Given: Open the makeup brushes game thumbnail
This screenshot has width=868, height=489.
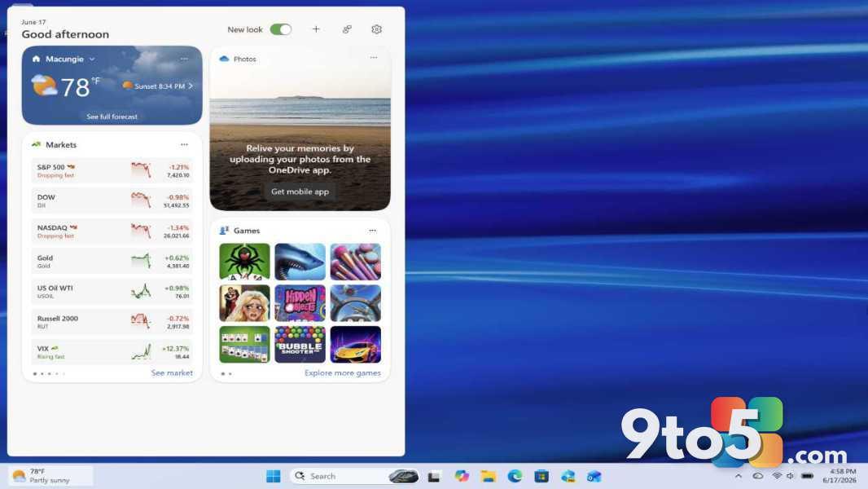Looking at the screenshot, I should pyautogui.click(x=355, y=262).
